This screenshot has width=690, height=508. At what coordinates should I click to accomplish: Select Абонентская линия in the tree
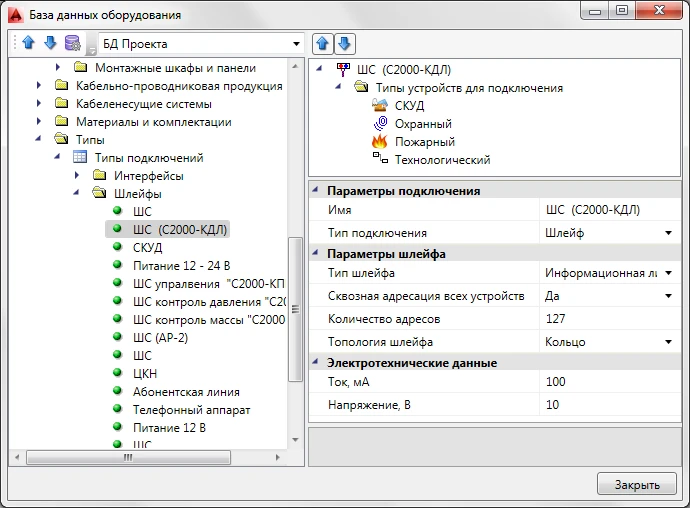tap(186, 392)
